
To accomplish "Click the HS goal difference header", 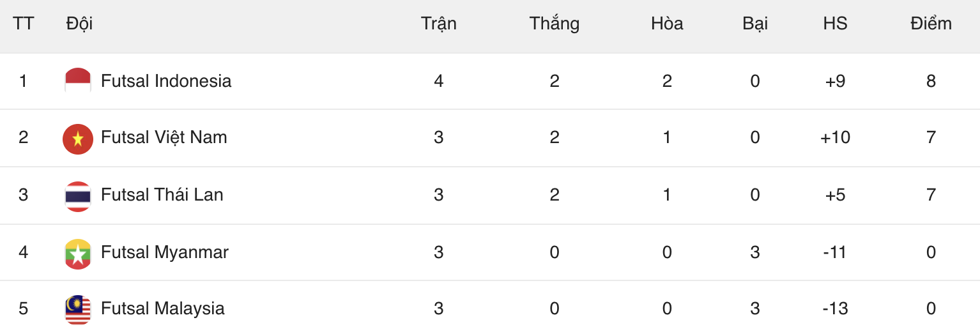I will [835, 24].
